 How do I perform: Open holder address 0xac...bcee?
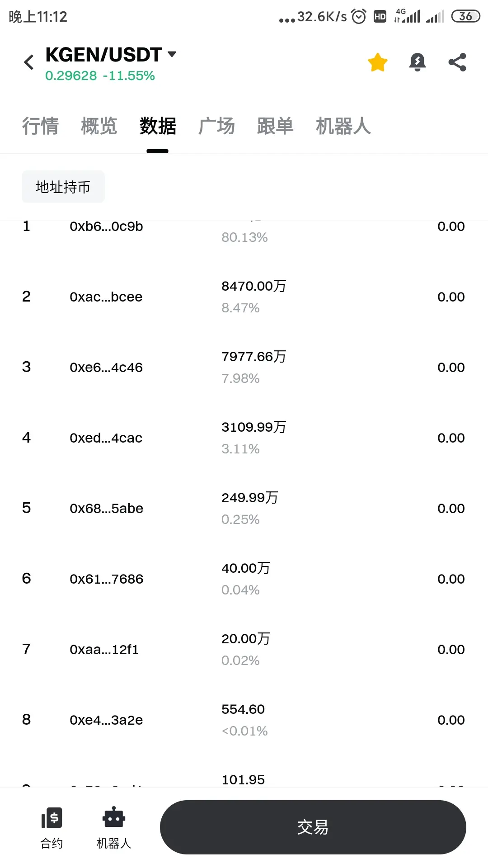tap(106, 297)
